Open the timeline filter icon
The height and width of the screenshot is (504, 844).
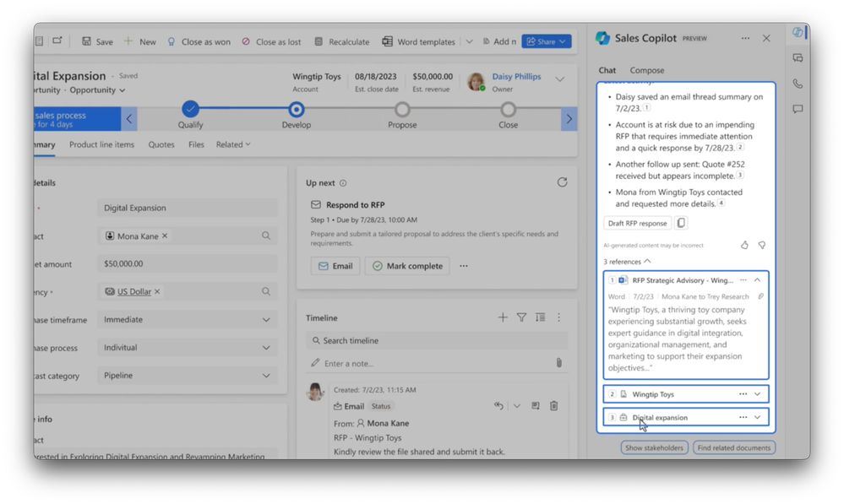[521, 317]
